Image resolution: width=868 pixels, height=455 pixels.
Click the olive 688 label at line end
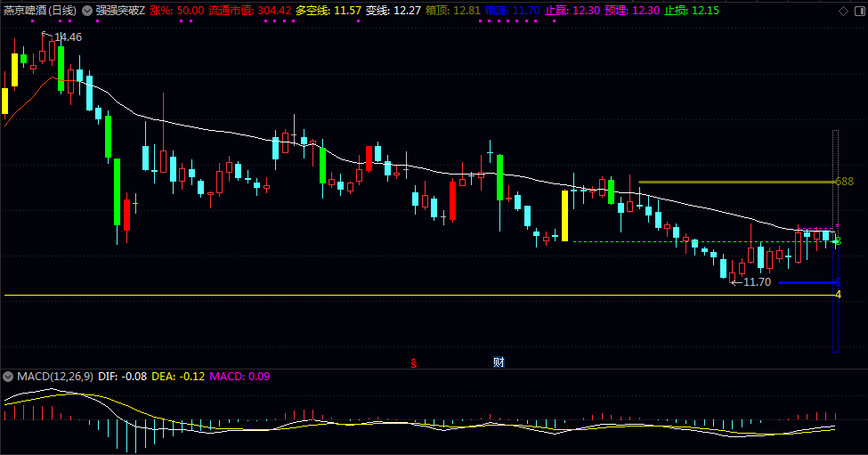(x=845, y=182)
